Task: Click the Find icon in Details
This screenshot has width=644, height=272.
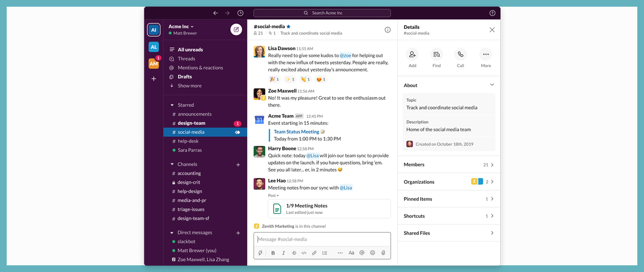Action: 436,54
